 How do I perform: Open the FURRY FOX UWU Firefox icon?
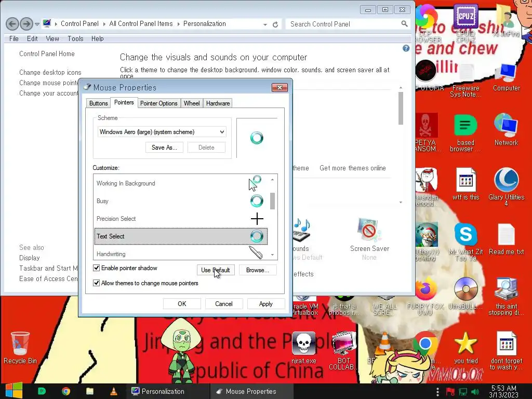point(425,297)
